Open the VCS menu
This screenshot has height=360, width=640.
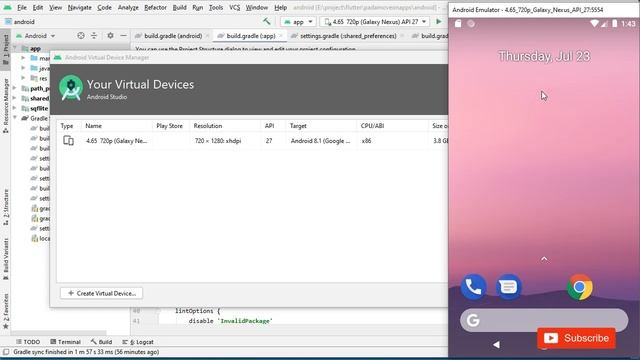234,7
